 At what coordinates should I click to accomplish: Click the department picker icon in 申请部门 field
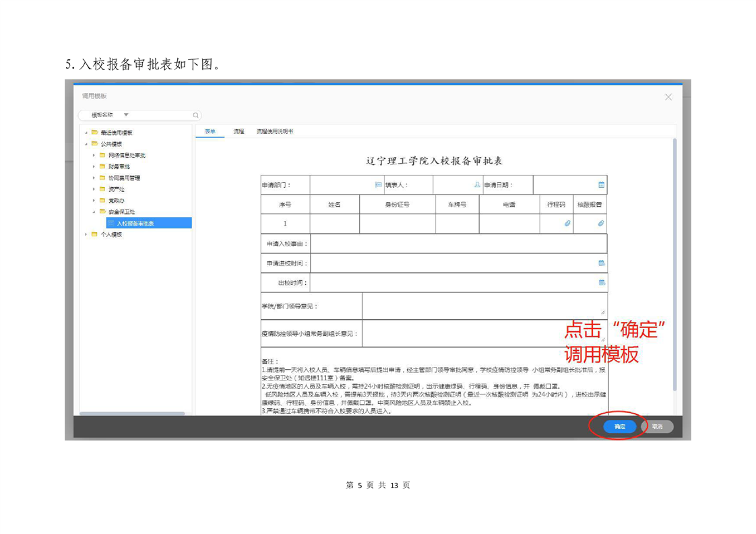click(379, 185)
